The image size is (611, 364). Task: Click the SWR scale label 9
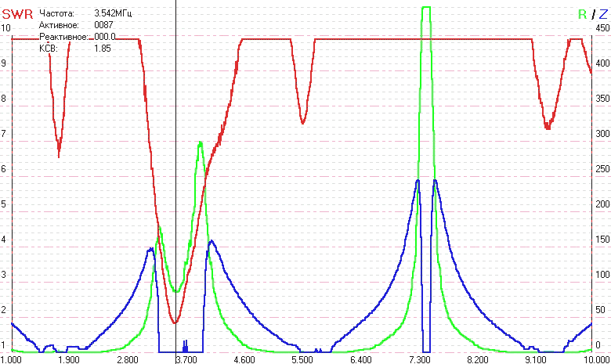click(3, 63)
